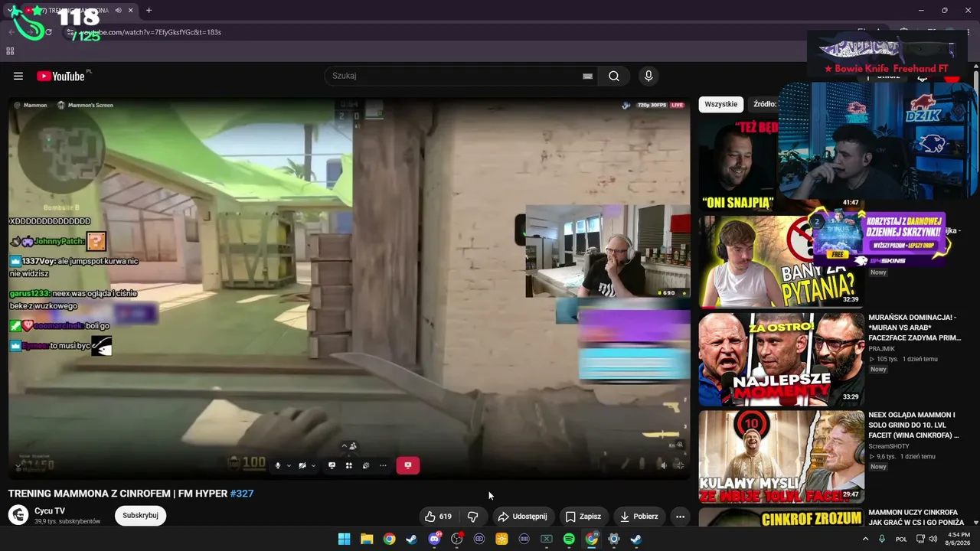Open the Cycu TV channel avatar

18,515
